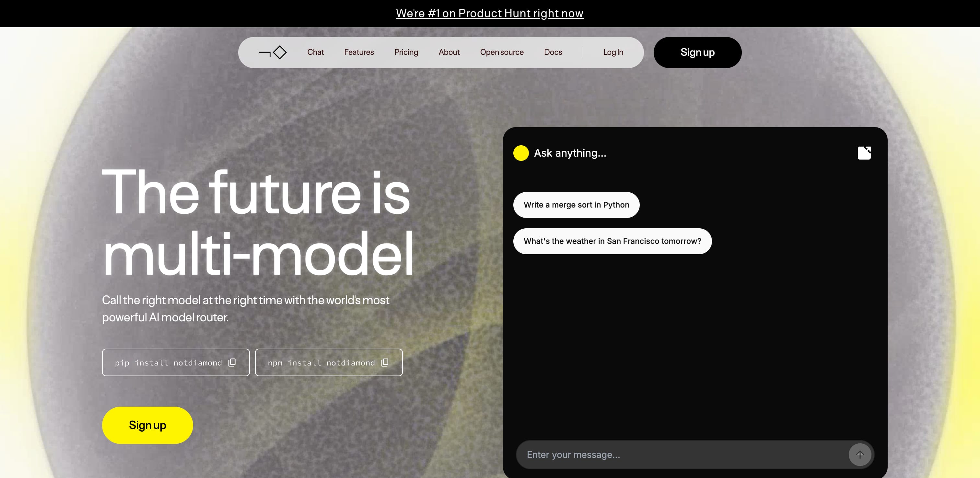Click the Pricing navigation link

coord(406,52)
